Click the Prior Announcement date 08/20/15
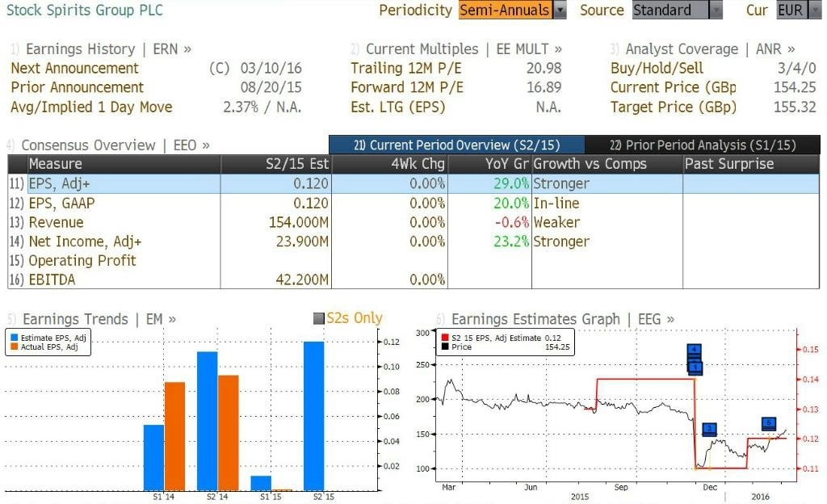This screenshot has height=504, width=827. (271, 87)
